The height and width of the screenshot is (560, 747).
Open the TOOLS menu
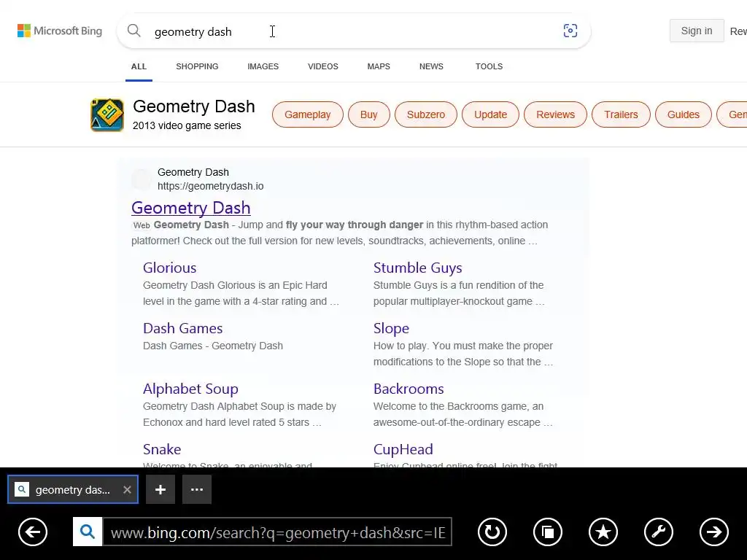489,66
